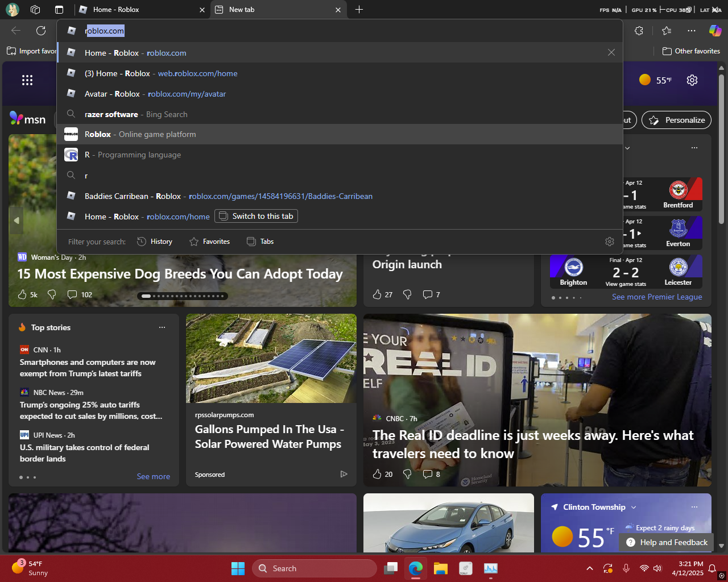
Task: Open MSN page settings gear
Action: coord(692,80)
